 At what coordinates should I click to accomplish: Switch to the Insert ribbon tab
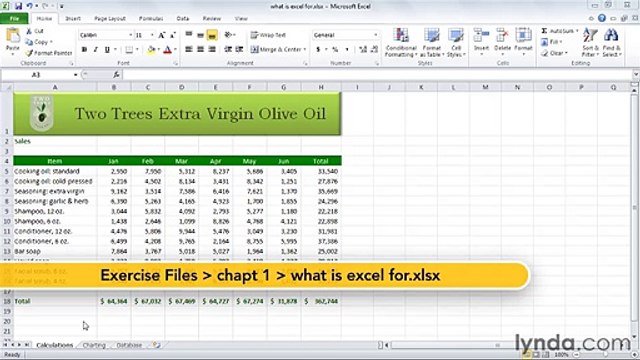(73, 18)
